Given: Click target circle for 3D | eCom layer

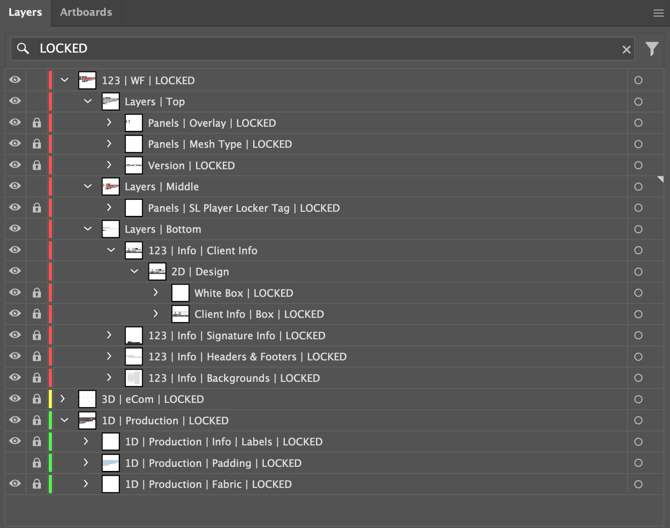Looking at the screenshot, I should [638, 399].
